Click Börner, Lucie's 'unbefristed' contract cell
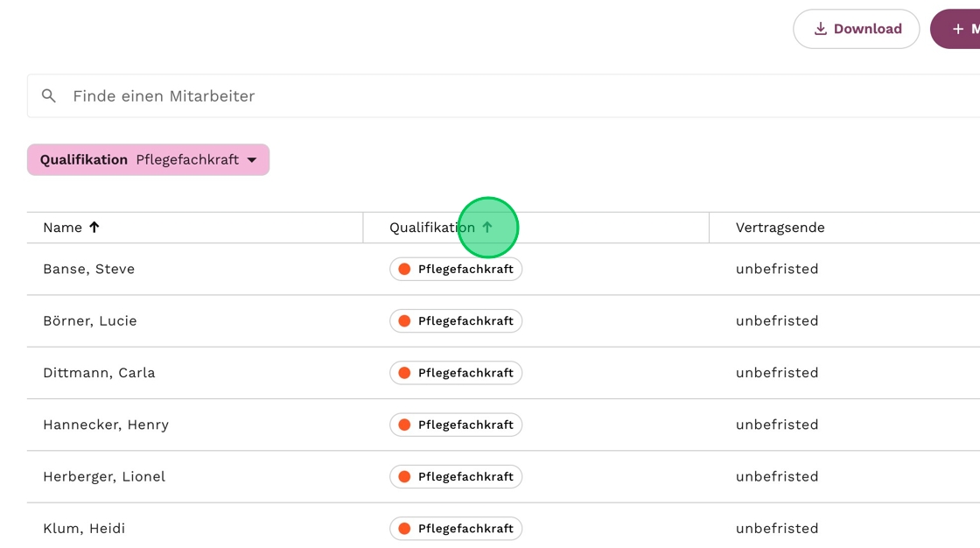This screenshot has height=548, width=980. click(776, 320)
